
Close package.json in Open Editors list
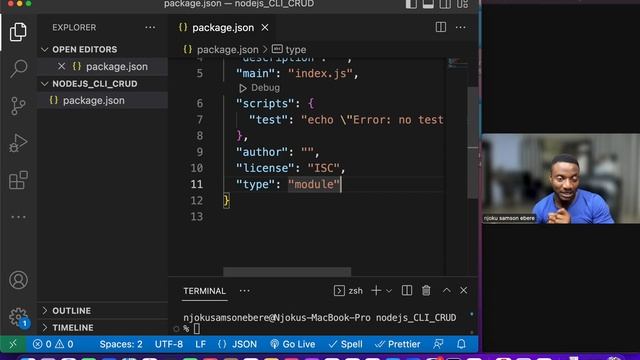[61, 66]
